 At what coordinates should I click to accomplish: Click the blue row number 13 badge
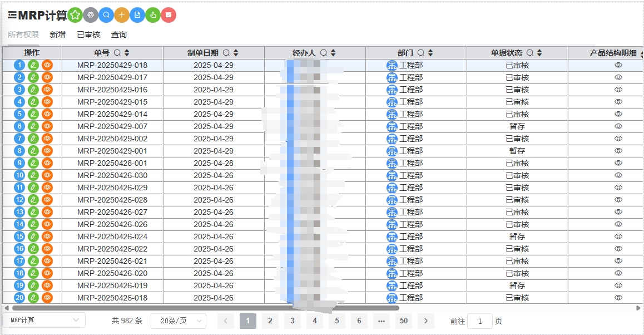click(x=19, y=212)
